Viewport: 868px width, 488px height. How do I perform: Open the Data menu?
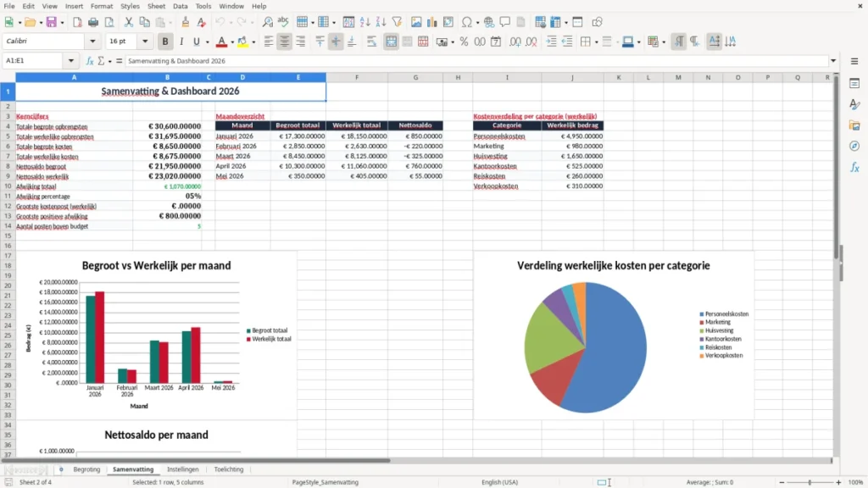(x=180, y=6)
